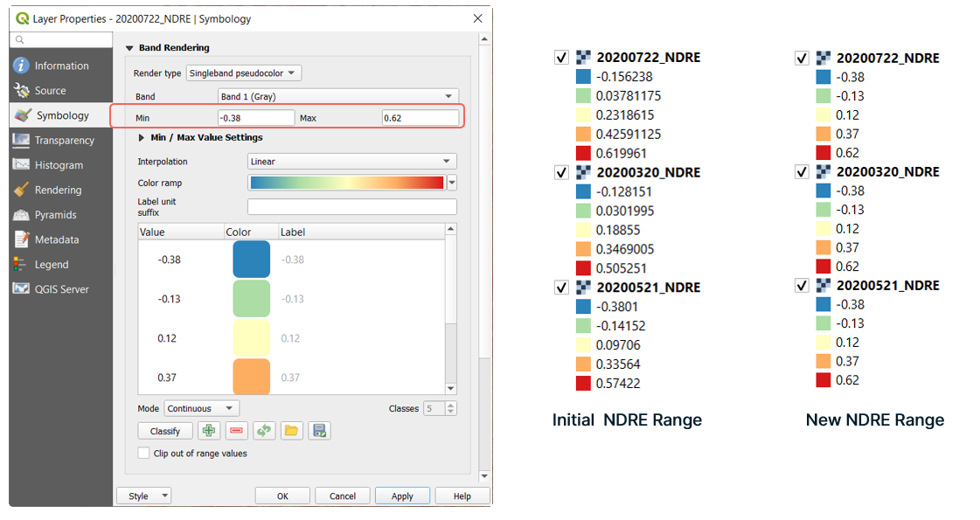Open the Pyramids section in sidebar
The height and width of the screenshot is (520, 980).
click(55, 215)
